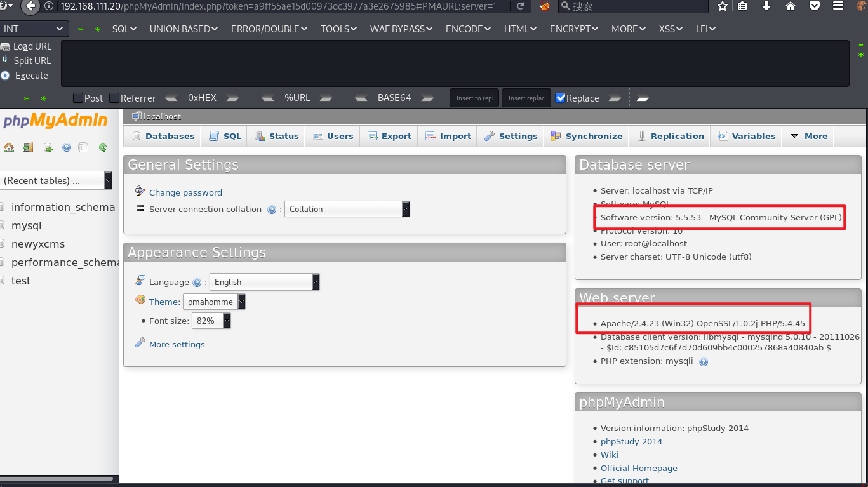Image resolution: width=868 pixels, height=487 pixels.
Task: Open the browser hamburger menu
Action: click(838, 6)
